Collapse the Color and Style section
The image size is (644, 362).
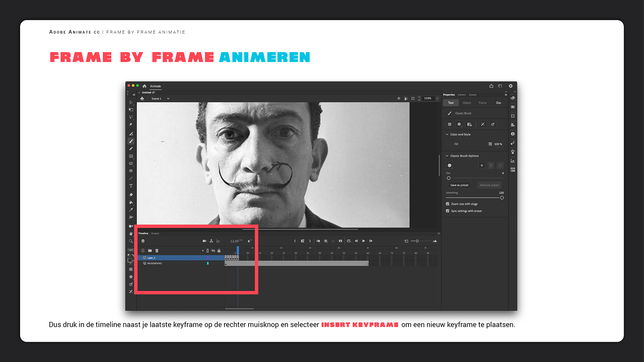(x=447, y=134)
